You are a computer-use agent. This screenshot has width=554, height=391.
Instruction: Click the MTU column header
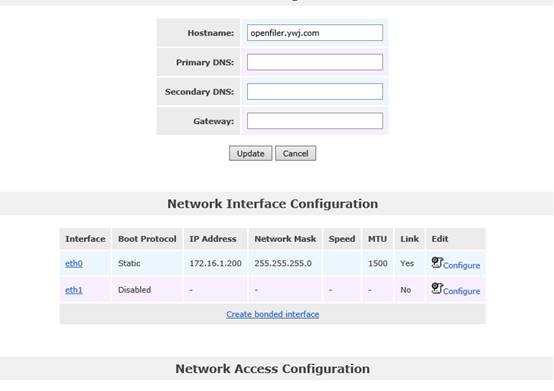377,239
